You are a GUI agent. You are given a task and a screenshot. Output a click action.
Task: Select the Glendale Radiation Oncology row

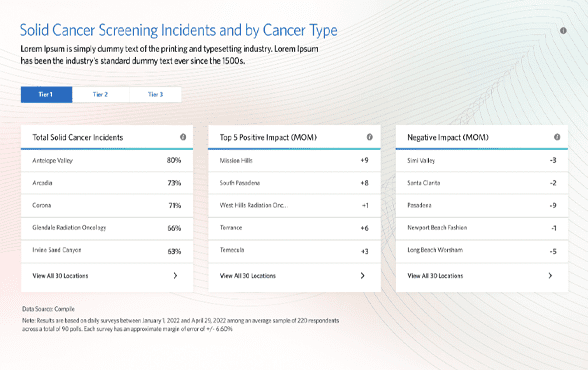(x=107, y=228)
